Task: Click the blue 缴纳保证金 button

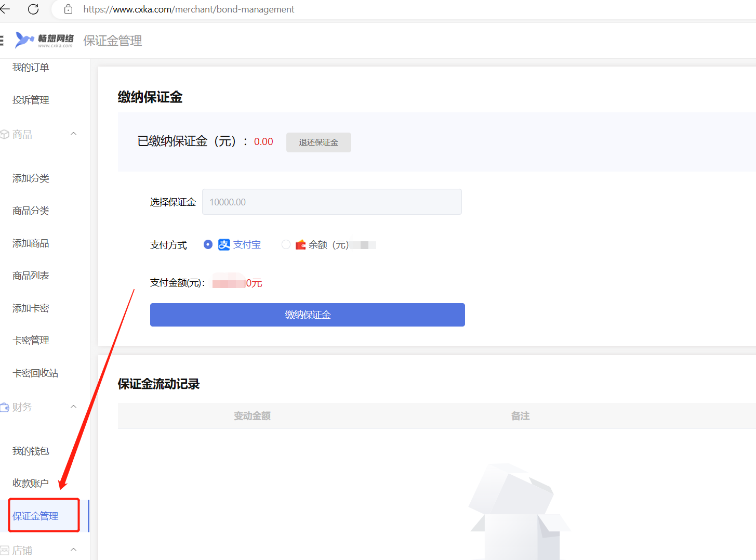Action: [x=307, y=315]
